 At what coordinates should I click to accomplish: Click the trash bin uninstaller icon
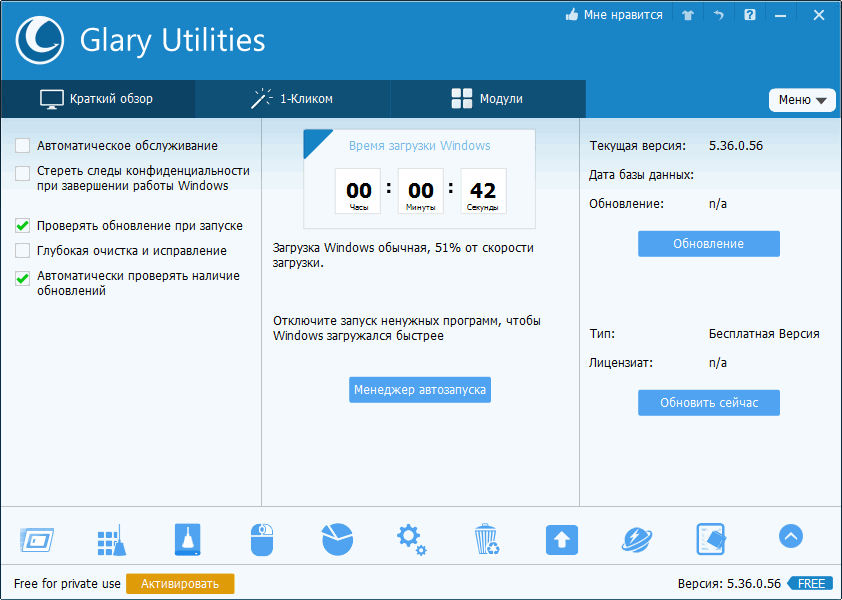tap(487, 540)
